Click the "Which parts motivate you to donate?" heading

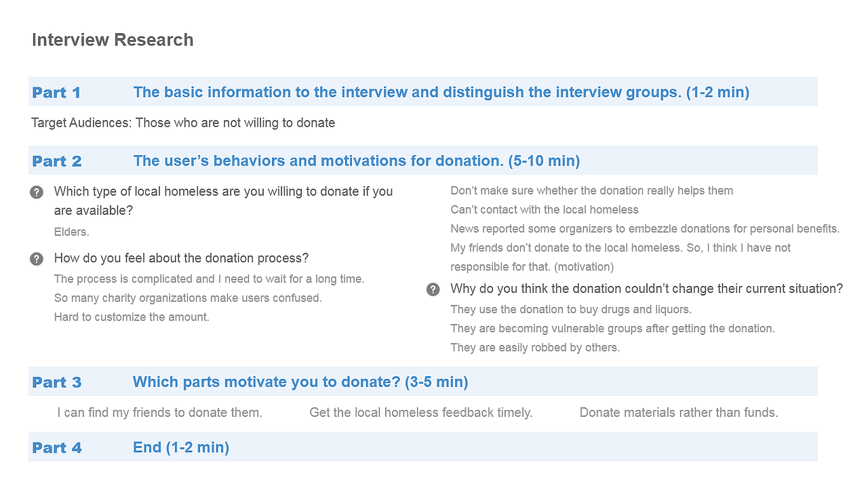tap(300, 382)
